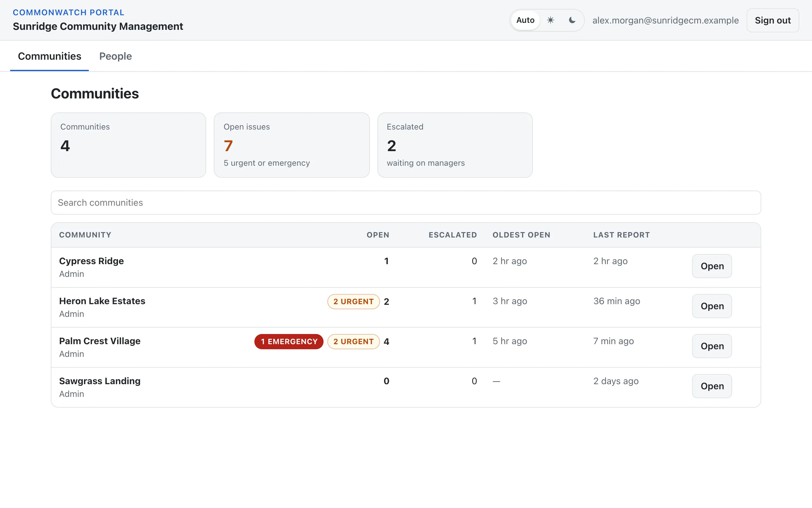This screenshot has height=508, width=812.
Task: Click Sunridge Community Management title
Action: coord(98,26)
